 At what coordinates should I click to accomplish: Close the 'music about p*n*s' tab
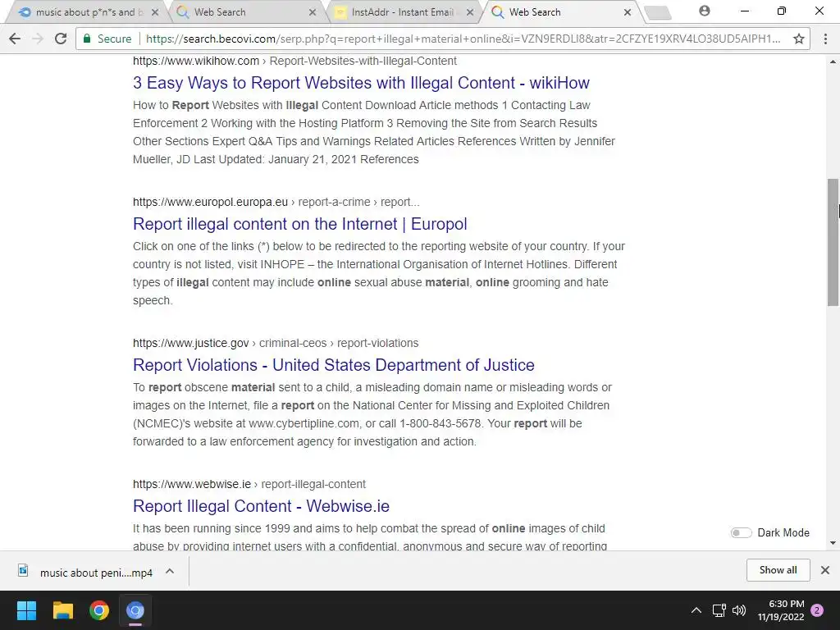point(155,12)
